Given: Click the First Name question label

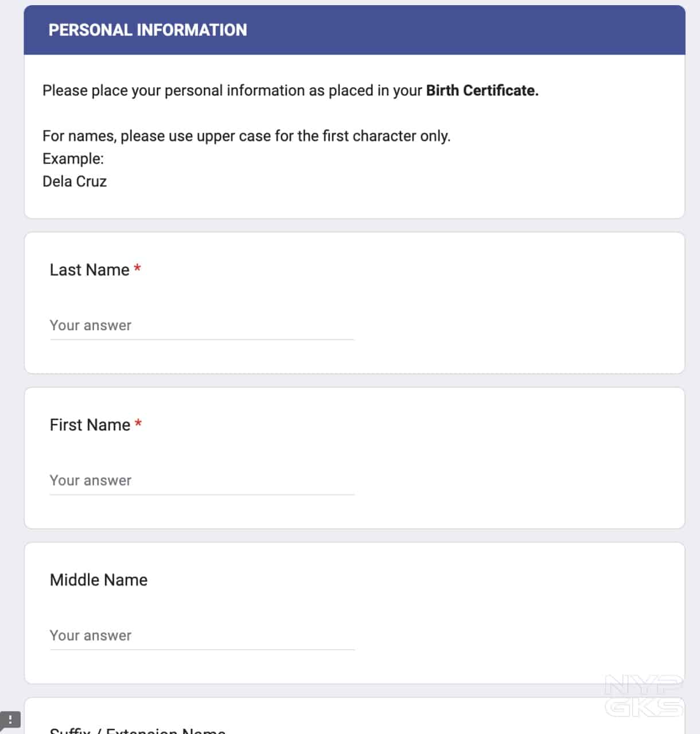Looking at the screenshot, I should pos(90,425).
